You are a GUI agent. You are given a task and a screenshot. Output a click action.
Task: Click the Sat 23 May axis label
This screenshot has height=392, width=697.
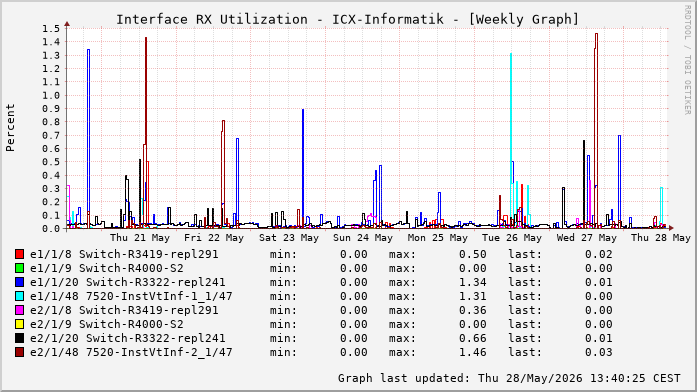tap(289, 238)
